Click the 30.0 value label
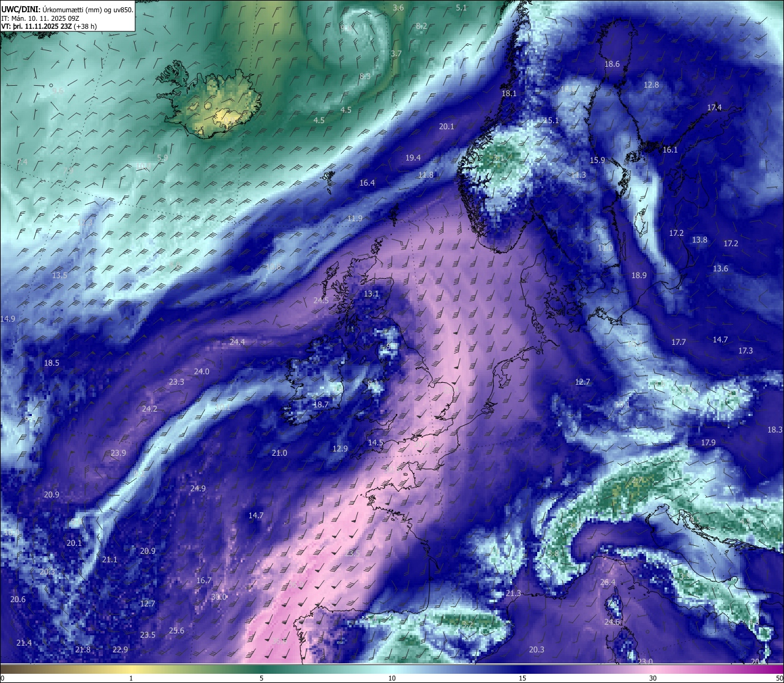 pyautogui.click(x=219, y=597)
